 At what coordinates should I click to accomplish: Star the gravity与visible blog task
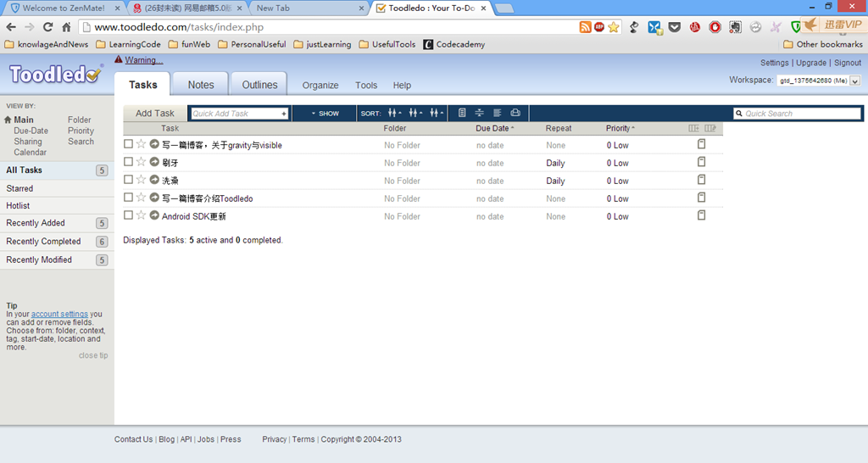tap(142, 144)
